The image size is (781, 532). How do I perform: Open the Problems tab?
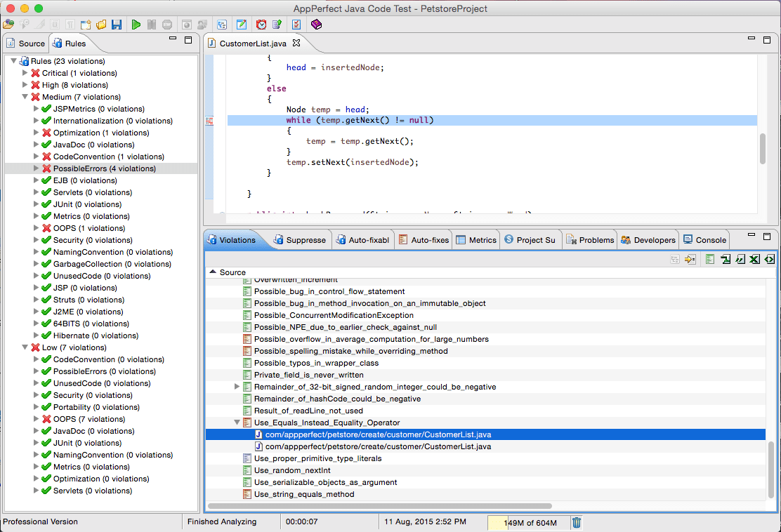coord(590,240)
